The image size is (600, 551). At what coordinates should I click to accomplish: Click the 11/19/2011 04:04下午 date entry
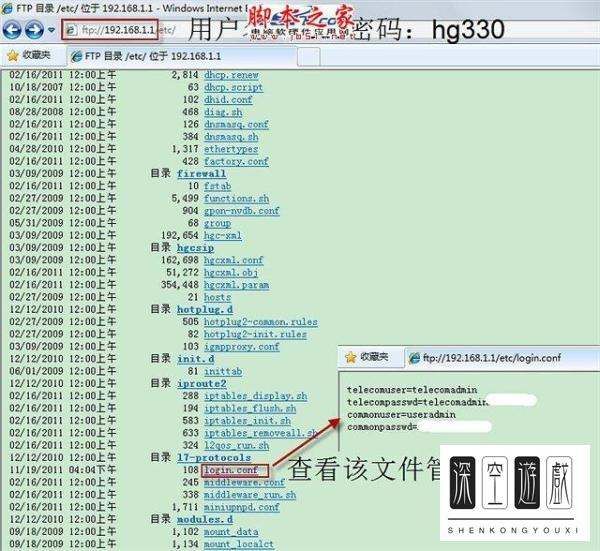pyautogui.click(x=62, y=470)
